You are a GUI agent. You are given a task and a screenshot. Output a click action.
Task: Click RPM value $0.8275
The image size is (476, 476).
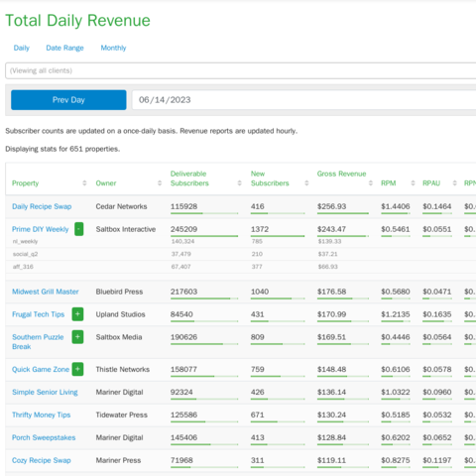pos(396,460)
